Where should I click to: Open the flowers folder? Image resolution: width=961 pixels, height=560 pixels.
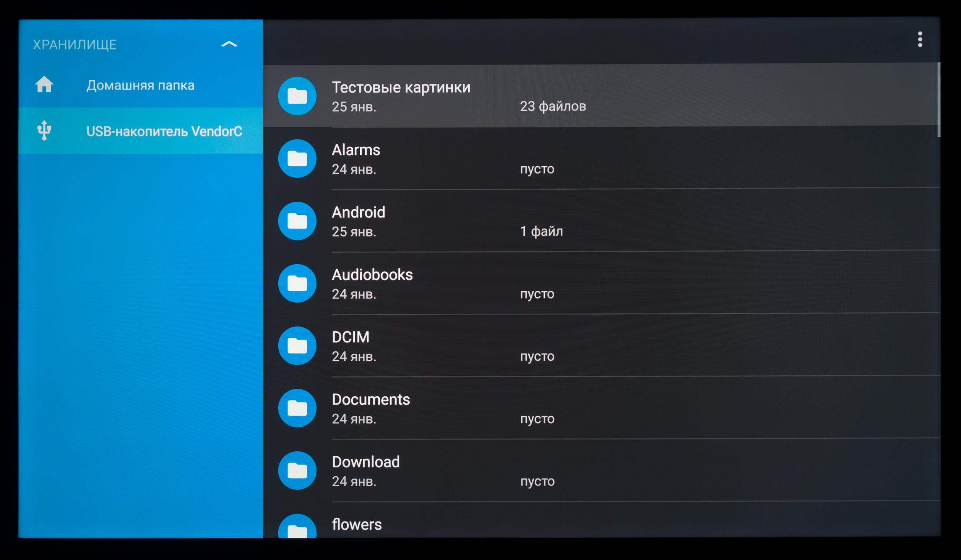[x=357, y=524]
